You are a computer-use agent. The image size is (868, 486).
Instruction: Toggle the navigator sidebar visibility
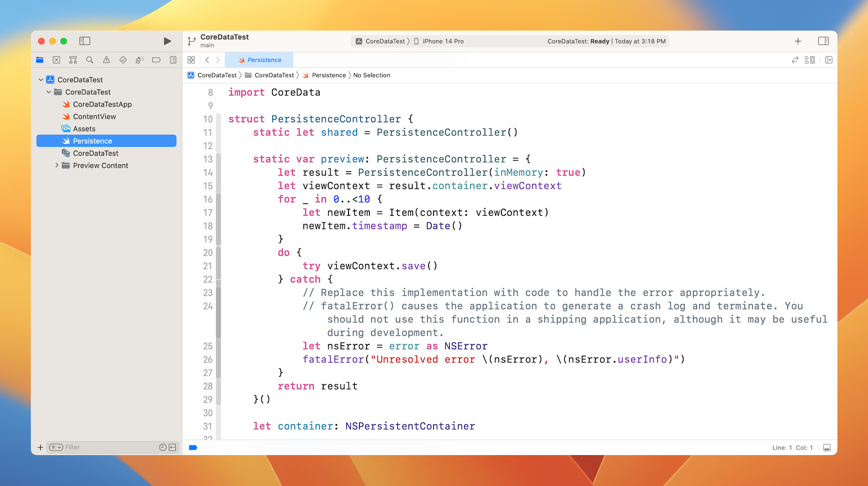[x=85, y=41]
